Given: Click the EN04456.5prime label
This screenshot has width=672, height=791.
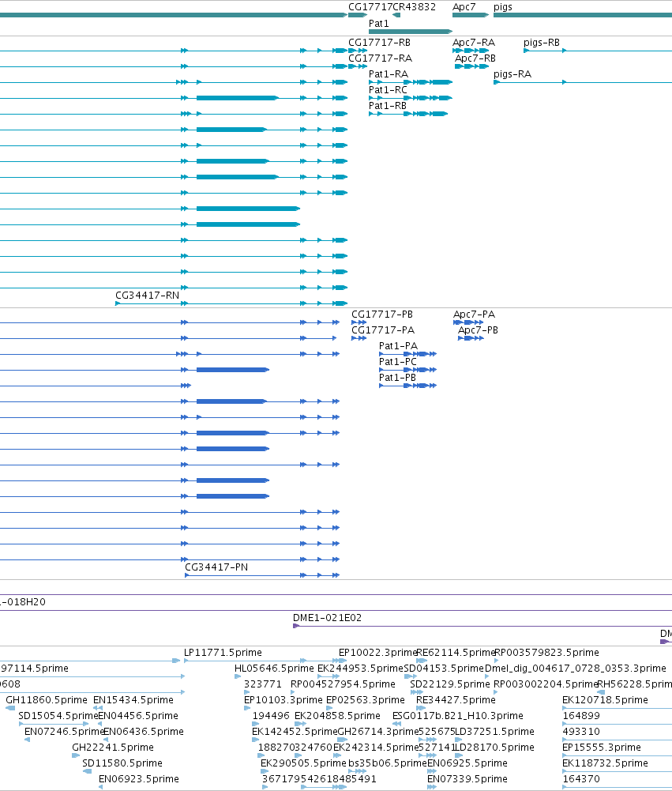Looking at the screenshot, I should pyautogui.click(x=138, y=716).
